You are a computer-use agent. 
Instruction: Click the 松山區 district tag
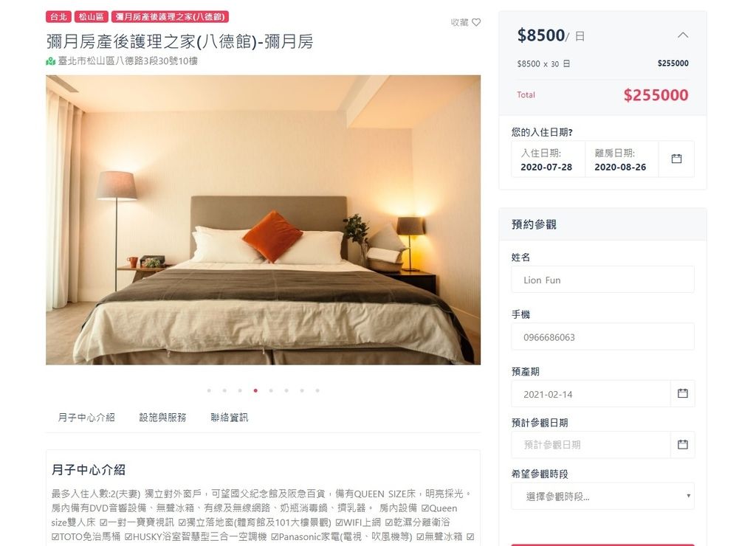[x=91, y=16]
